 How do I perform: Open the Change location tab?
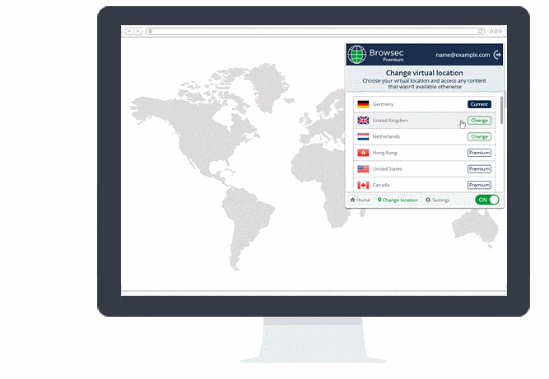pos(397,200)
